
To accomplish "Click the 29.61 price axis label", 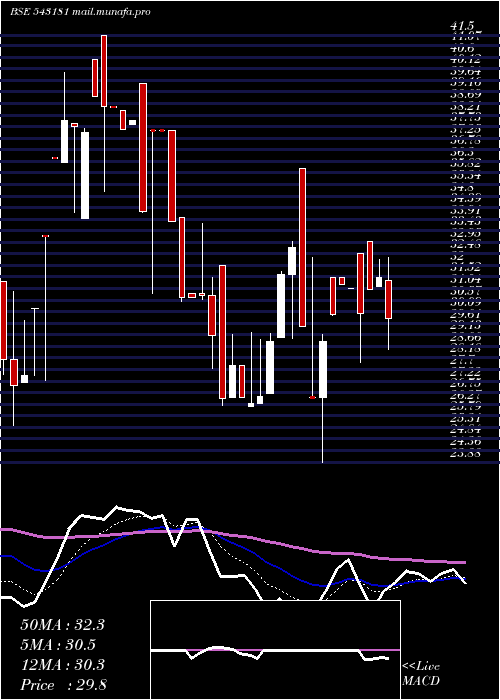I will pos(465,315).
